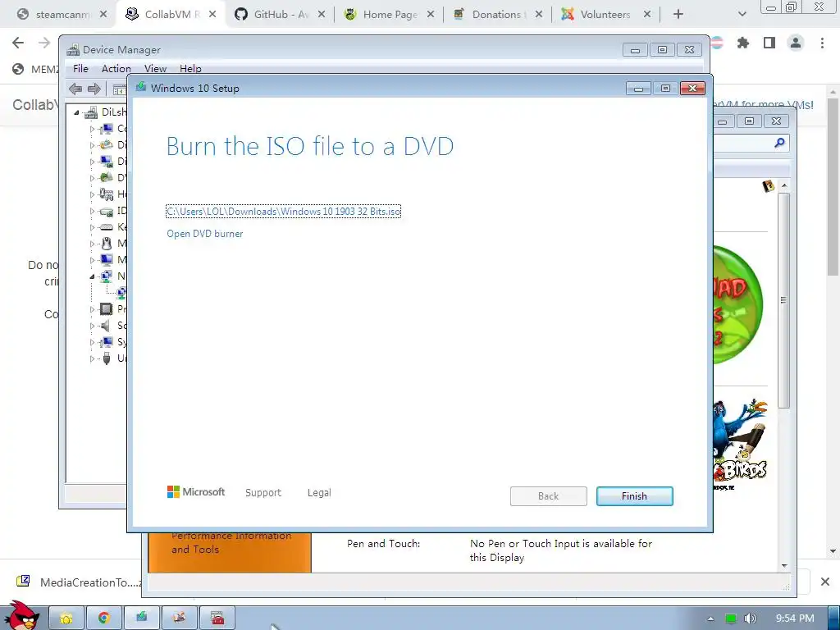Click Open DVD burner link
Image resolution: width=840 pixels, height=630 pixels.
pyautogui.click(x=204, y=234)
